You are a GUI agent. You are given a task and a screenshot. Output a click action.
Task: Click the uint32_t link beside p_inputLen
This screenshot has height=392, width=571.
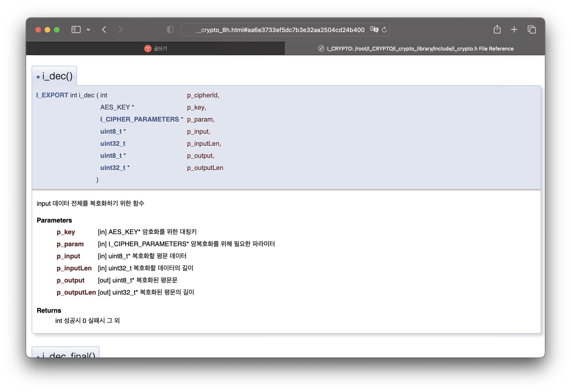pos(113,143)
